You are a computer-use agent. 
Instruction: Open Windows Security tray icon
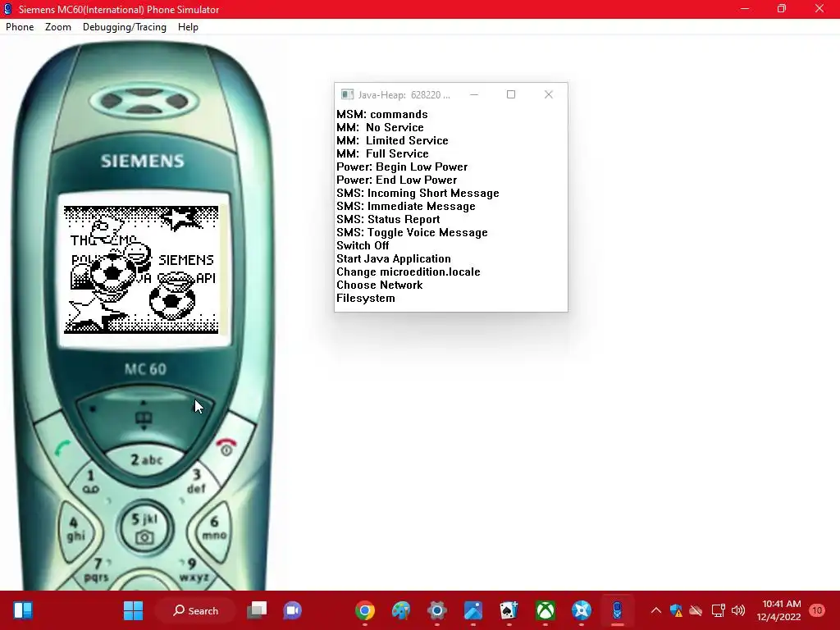tap(676, 610)
